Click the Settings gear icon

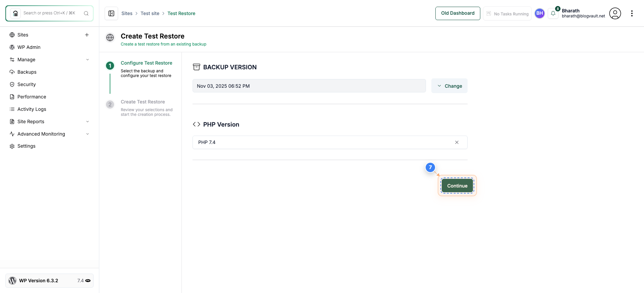(12, 146)
